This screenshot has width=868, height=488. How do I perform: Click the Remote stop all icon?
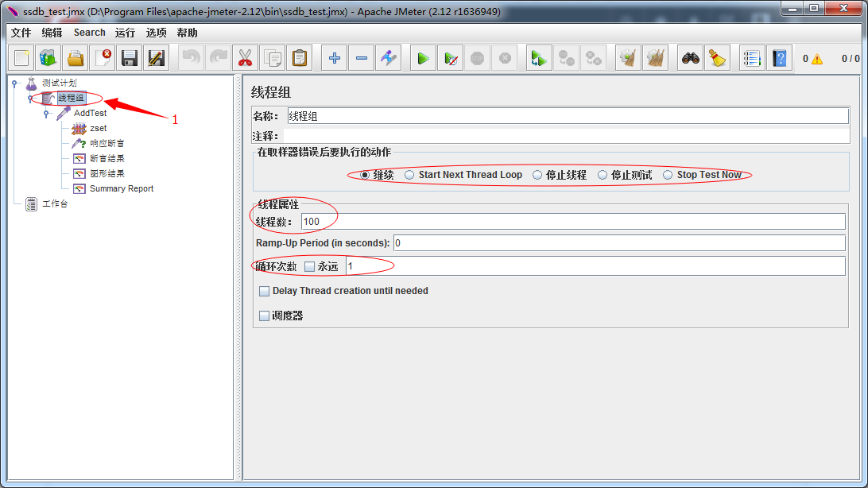pos(566,58)
